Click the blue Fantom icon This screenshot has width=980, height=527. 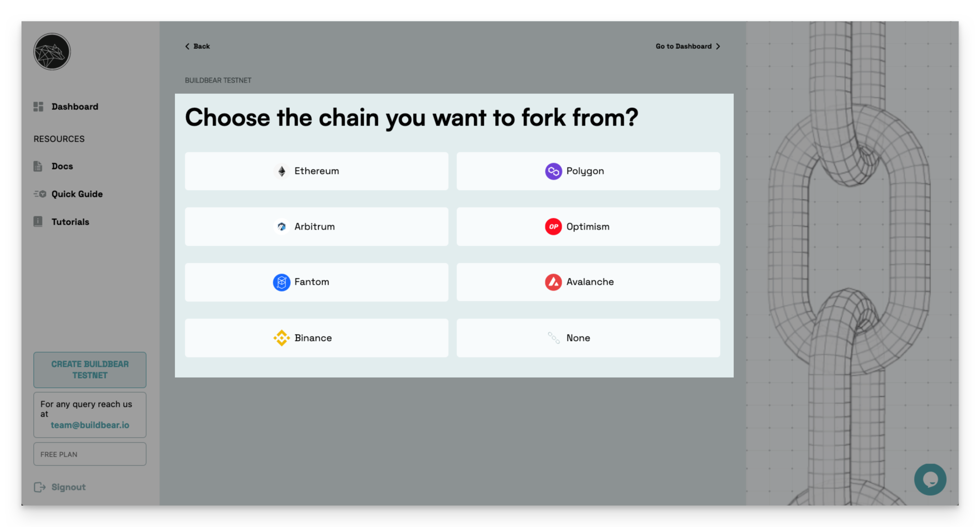[282, 282]
